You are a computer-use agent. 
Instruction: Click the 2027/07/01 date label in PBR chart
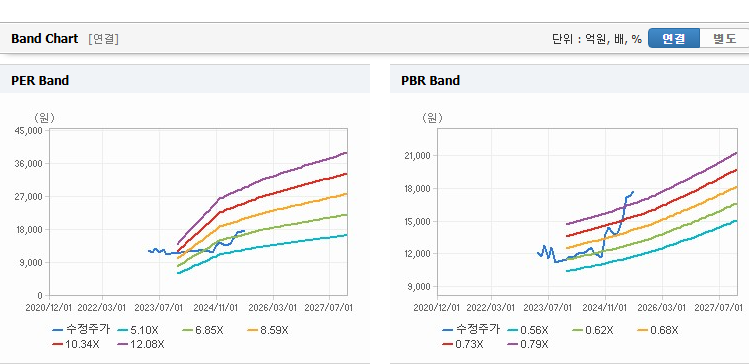coord(718,308)
